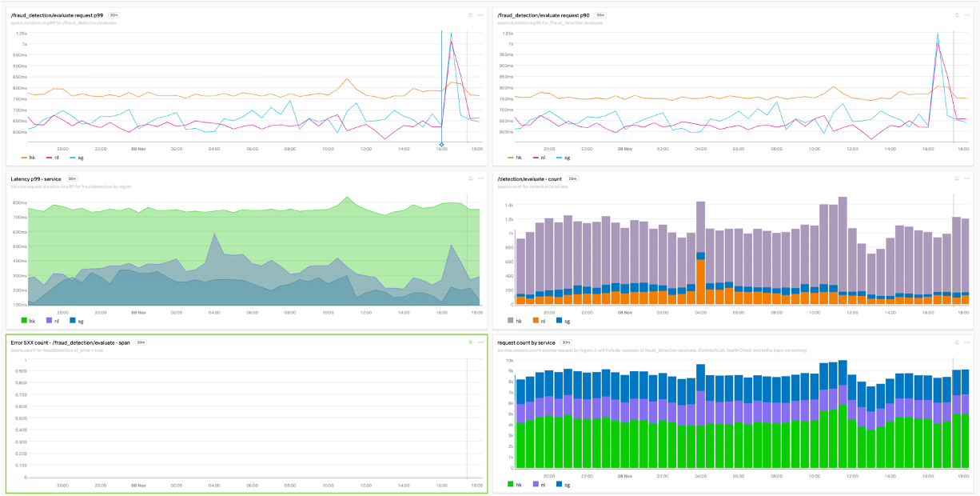Image resolution: width=980 pixels, height=496 pixels.
Task: Click alert bell on request count by service
Action: [956, 342]
